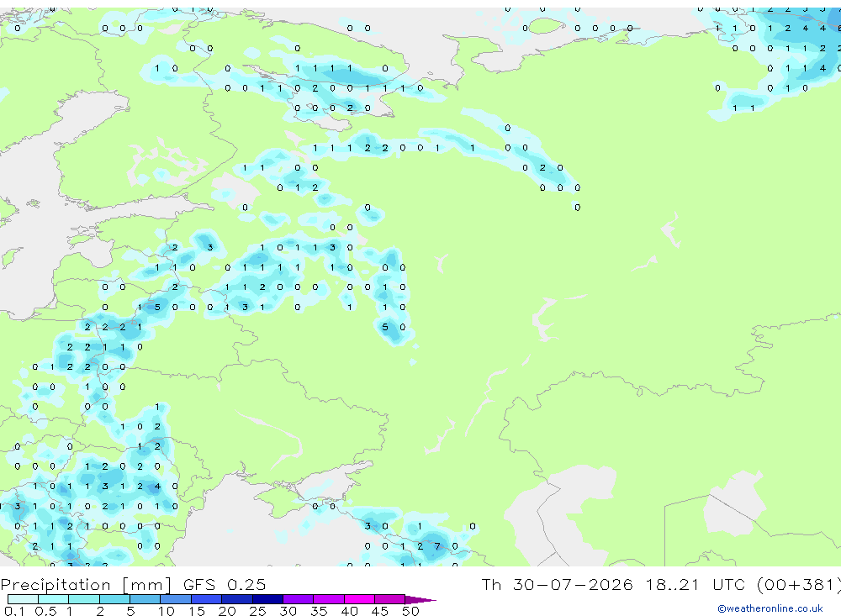Click the 2–5 mm sky-blue legend swatch
841x616 pixels.
coord(114,599)
